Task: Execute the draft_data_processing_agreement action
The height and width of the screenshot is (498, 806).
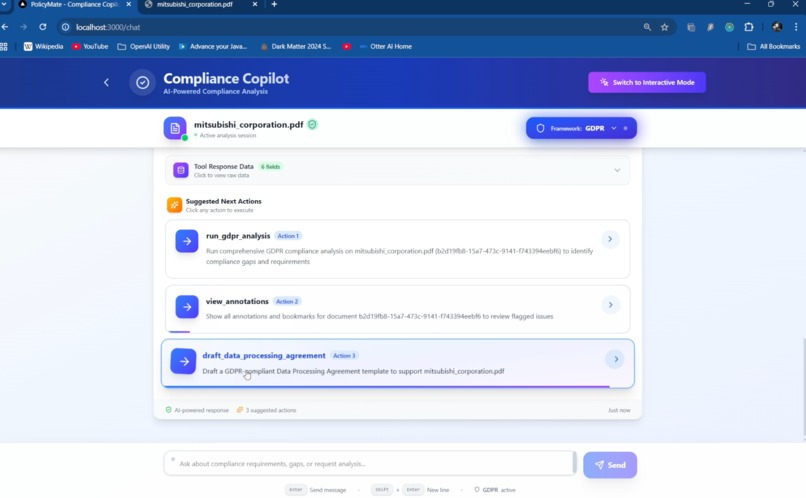Action: [397, 363]
